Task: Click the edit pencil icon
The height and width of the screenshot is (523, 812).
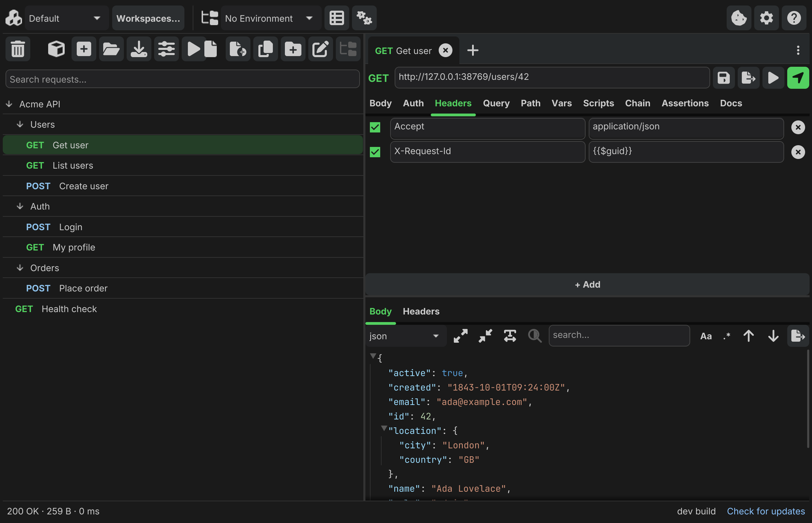Action: [320, 49]
